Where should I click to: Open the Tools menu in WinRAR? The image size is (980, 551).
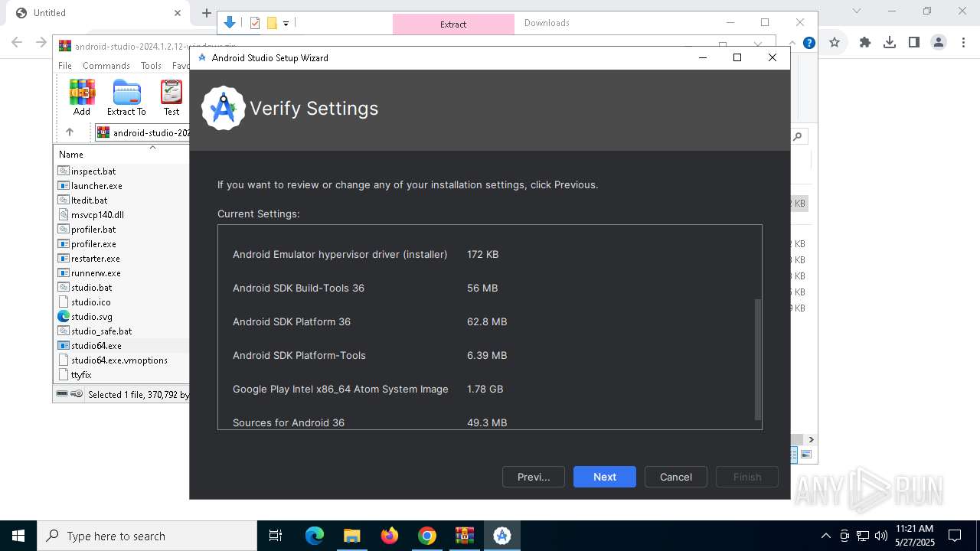point(151,66)
